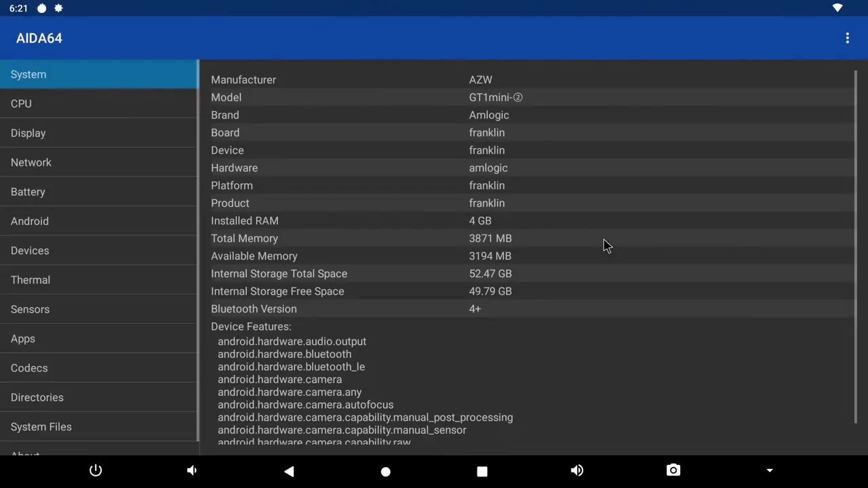Image resolution: width=868 pixels, height=488 pixels.
Task: Take a screenshot with the camera icon
Action: (x=673, y=470)
